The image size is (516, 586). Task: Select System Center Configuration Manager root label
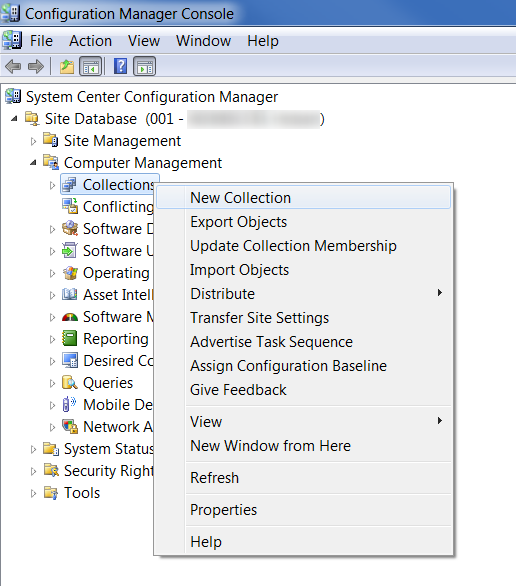152,97
